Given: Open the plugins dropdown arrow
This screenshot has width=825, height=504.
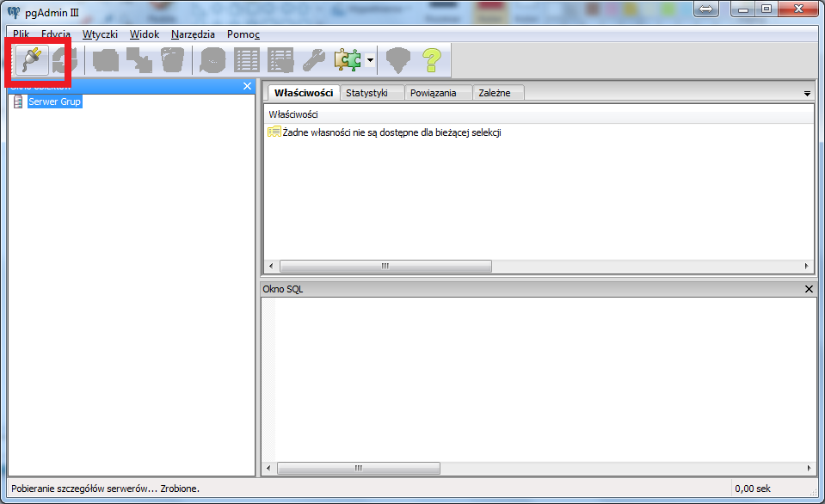Looking at the screenshot, I should point(371,60).
